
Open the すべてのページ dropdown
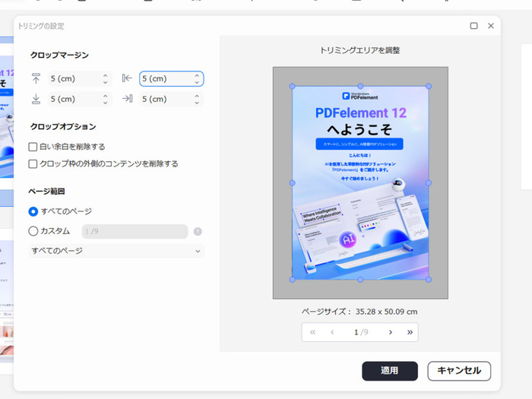click(x=116, y=251)
